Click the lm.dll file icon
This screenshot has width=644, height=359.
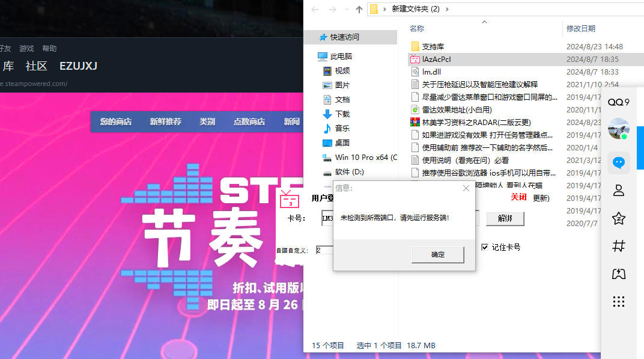pyautogui.click(x=415, y=72)
